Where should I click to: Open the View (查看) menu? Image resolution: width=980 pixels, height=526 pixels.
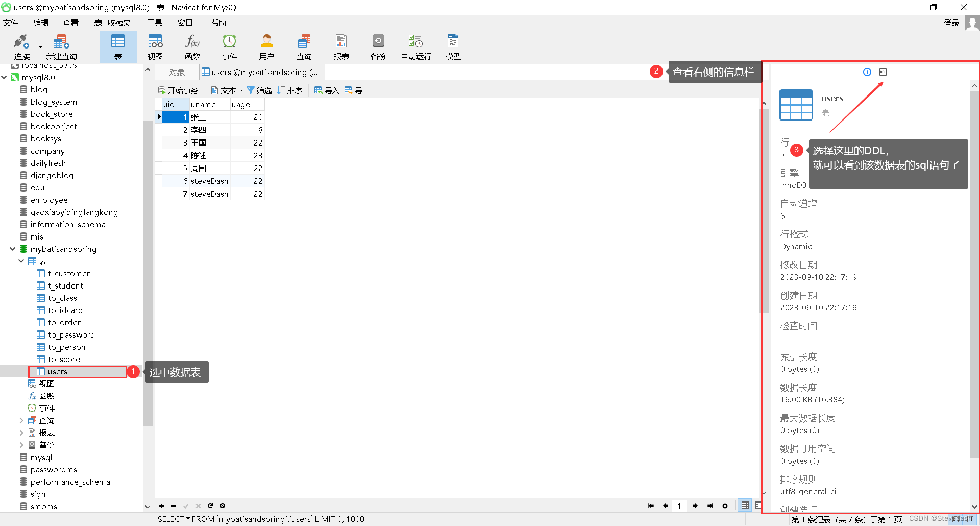coord(71,22)
